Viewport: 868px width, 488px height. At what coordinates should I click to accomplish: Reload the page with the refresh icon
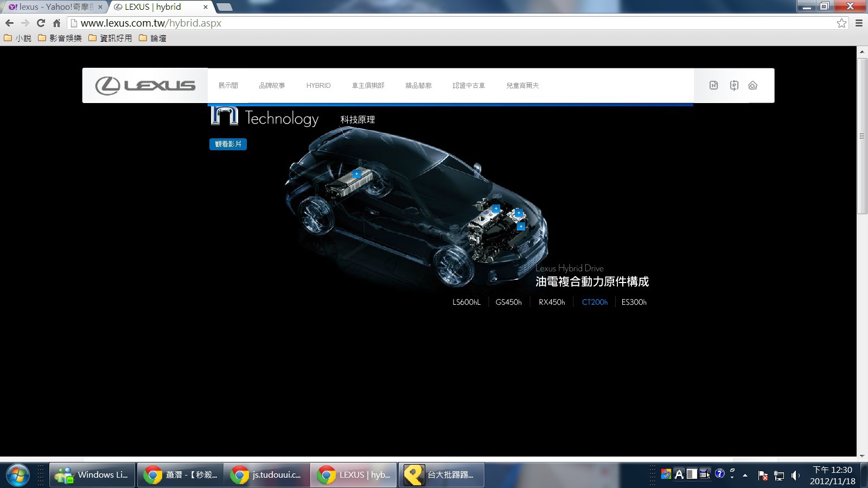point(41,23)
